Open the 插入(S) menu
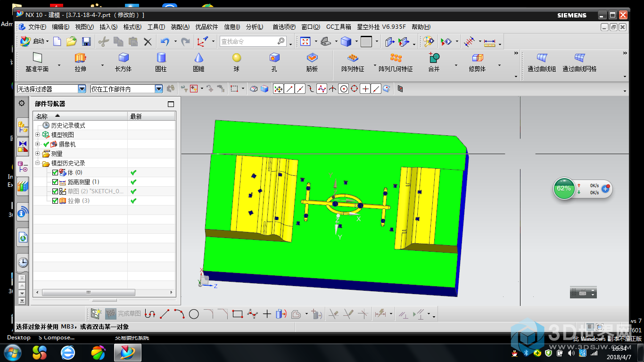 (x=108, y=27)
